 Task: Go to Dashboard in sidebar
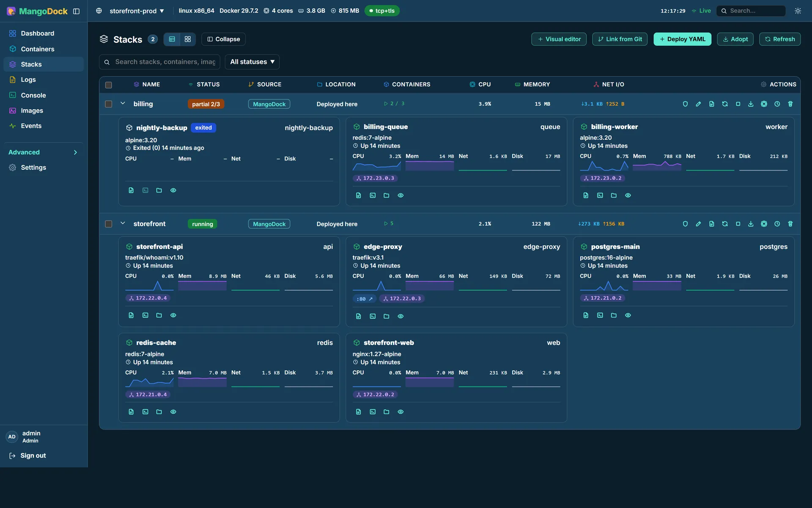pos(43,33)
